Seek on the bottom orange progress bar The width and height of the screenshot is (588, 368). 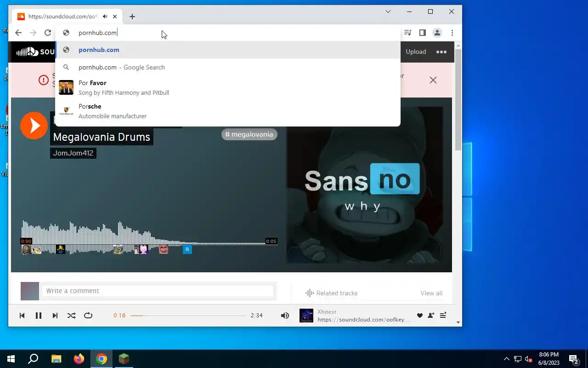tap(188, 316)
